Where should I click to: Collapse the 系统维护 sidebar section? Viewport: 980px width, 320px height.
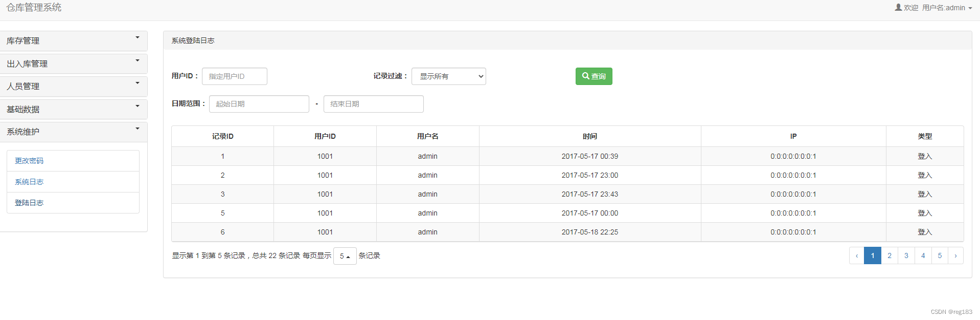[x=73, y=132]
